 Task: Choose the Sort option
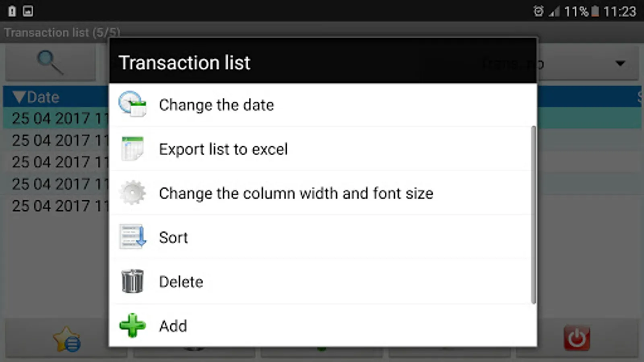pyautogui.click(x=173, y=237)
